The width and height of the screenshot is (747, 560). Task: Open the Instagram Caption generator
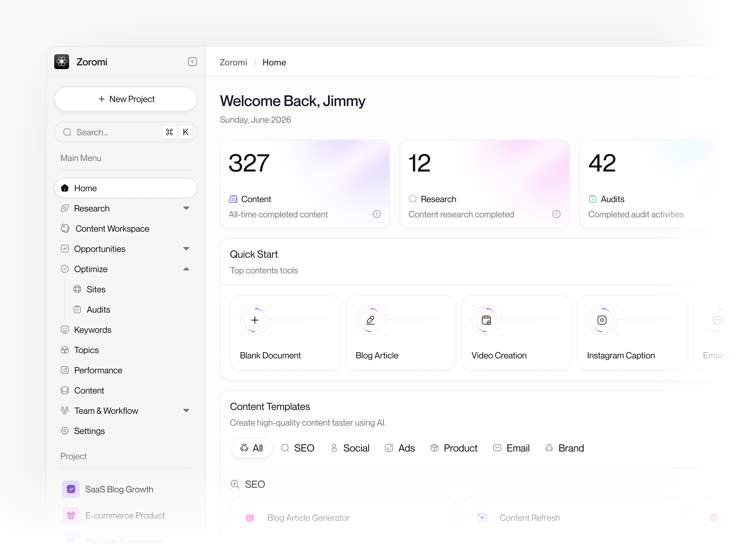click(x=632, y=332)
